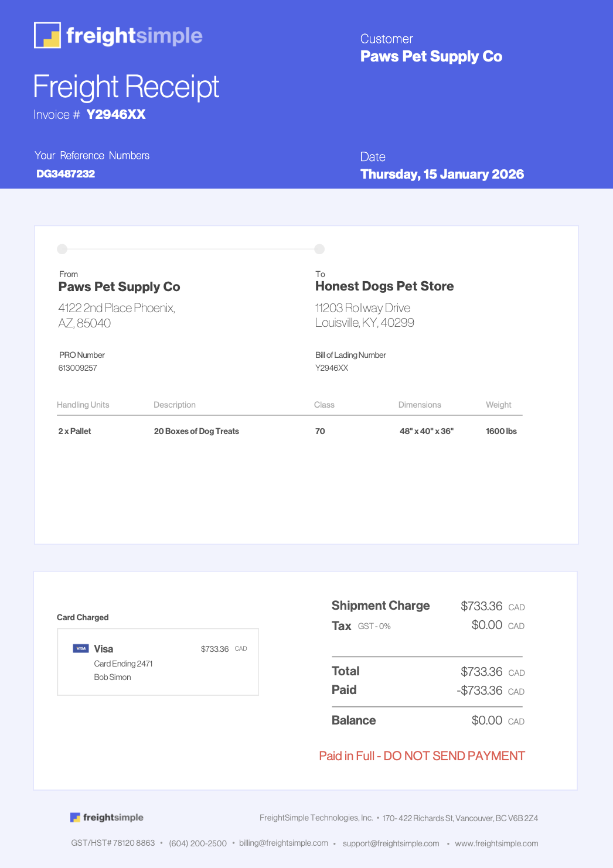Toggle GST - 0% tax line
Viewport: 613px width, 868px height.
tap(374, 626)
